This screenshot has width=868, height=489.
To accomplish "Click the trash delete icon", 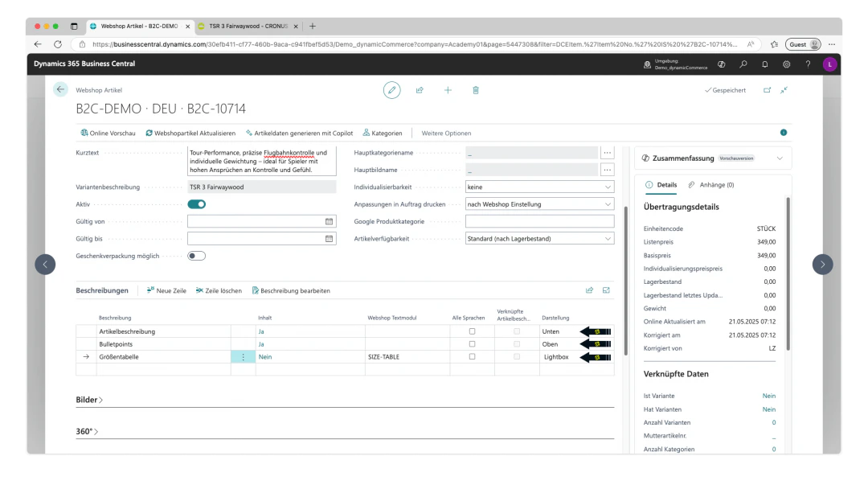I will [476, 90].
